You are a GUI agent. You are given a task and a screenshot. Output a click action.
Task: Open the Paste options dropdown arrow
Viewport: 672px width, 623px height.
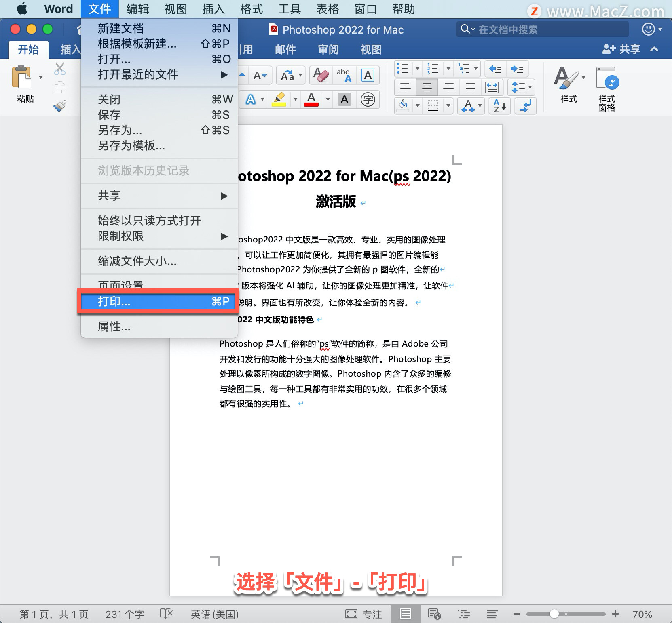(40, 77)
